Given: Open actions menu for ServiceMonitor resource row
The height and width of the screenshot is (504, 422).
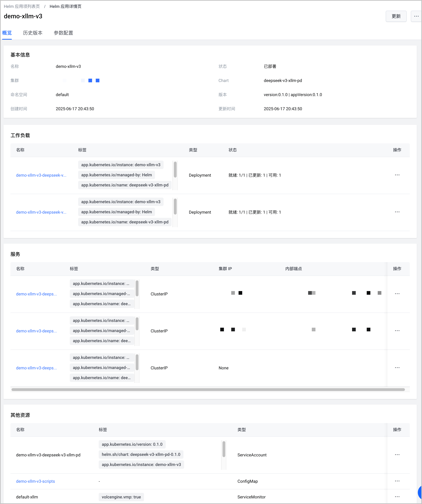Looking at the screenshot, I should coord(397,497).
